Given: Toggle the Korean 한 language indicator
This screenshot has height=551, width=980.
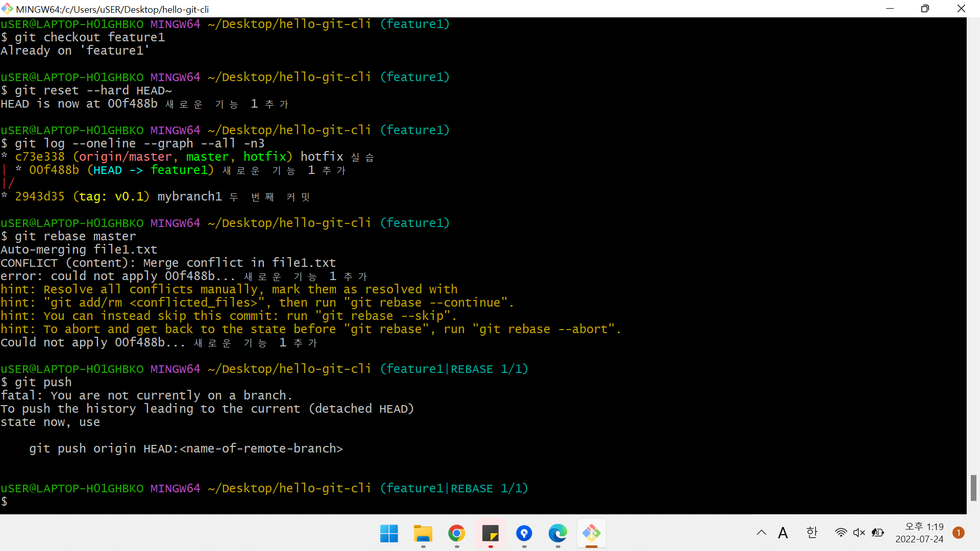Looking at the screenshot, I should pos(812,533).
